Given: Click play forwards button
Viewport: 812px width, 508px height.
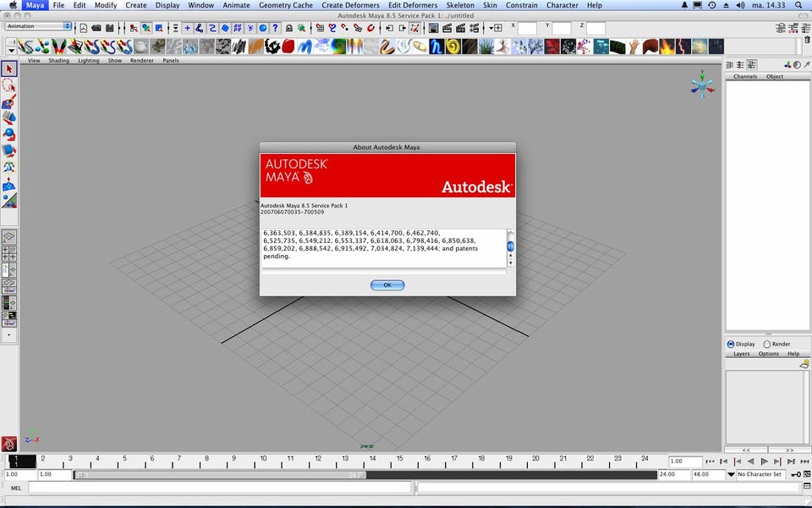Looking at the screenshot, I should 765,461.
